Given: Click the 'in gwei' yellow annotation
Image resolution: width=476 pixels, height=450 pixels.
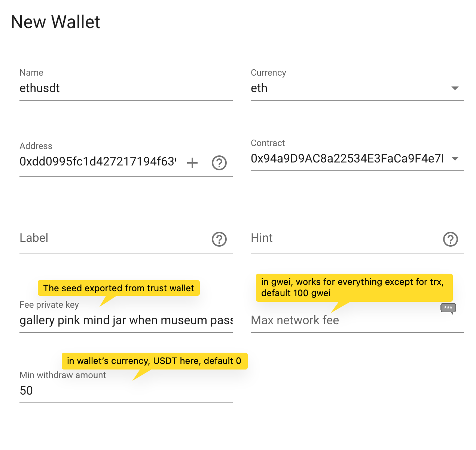Looking at the screenshot, I should coord(354,288).
